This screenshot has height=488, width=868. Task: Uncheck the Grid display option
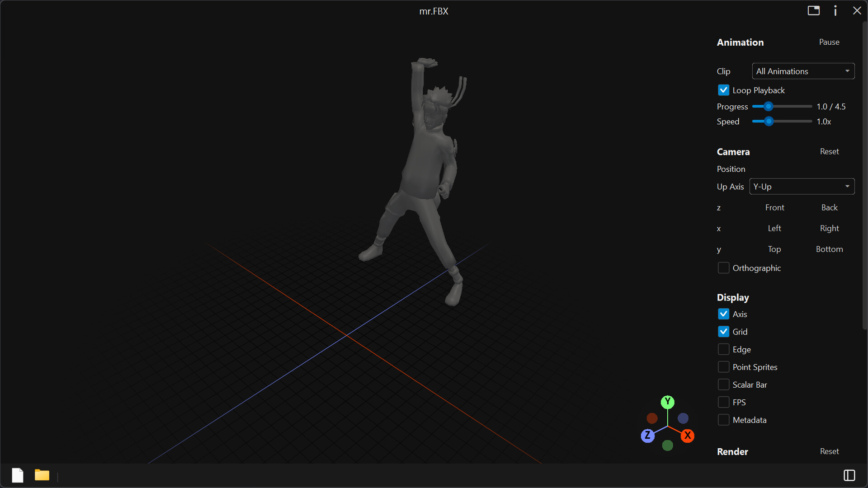coord(724,332)
